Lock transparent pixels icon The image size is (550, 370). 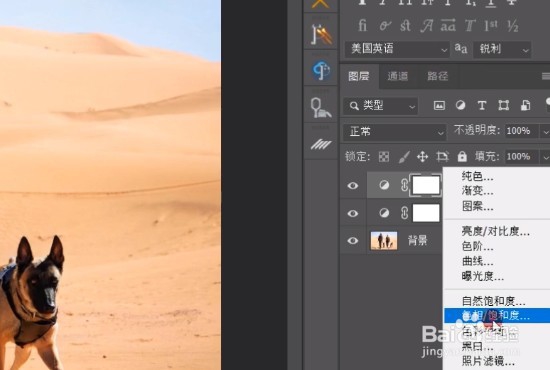384,157
